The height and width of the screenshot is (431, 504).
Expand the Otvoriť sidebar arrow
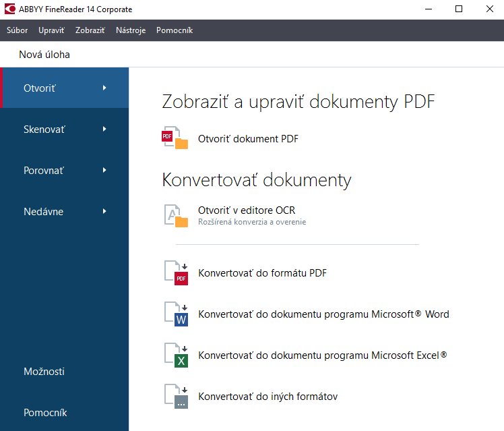click(x=104, y=88)
